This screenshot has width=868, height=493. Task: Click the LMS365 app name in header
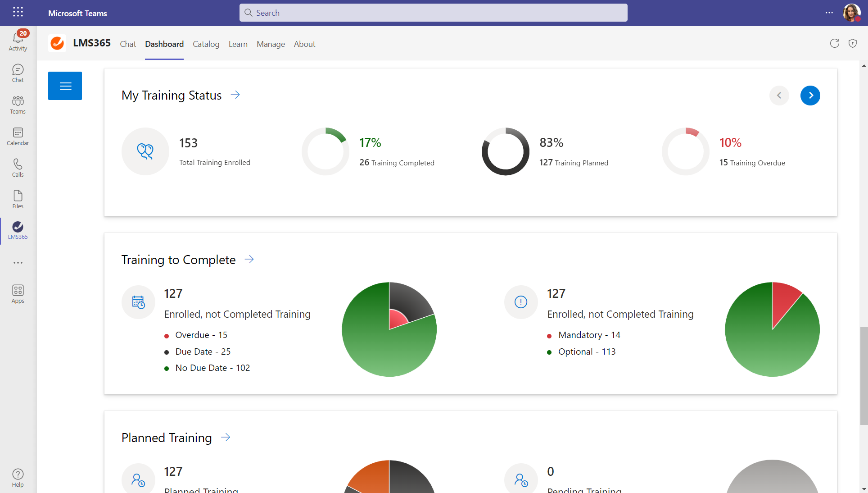[x=92, y=43]
